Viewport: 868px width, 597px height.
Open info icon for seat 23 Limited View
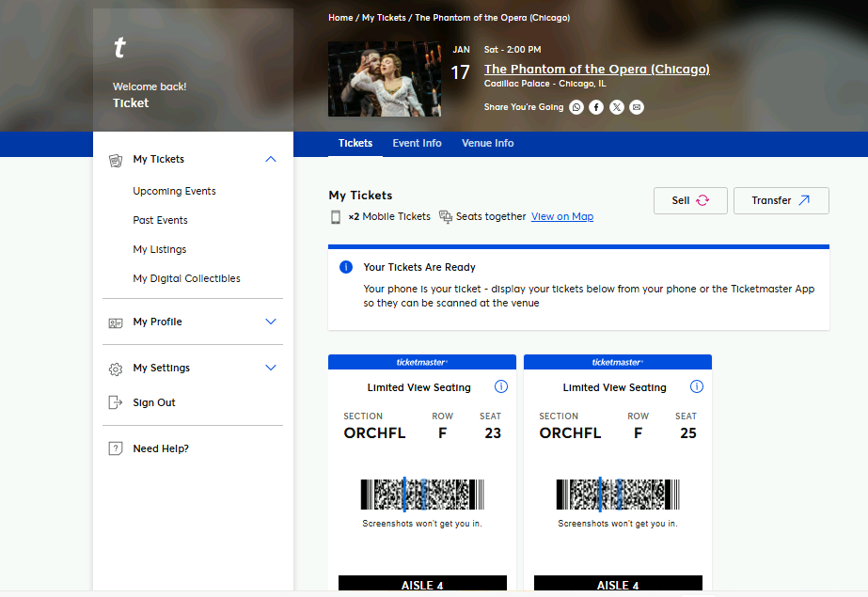point(501,386)
